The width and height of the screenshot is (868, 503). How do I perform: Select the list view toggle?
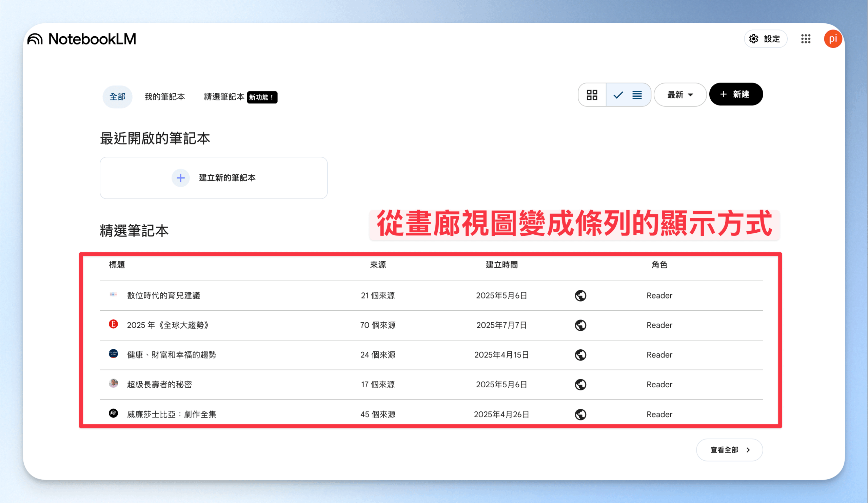point(628,95)
